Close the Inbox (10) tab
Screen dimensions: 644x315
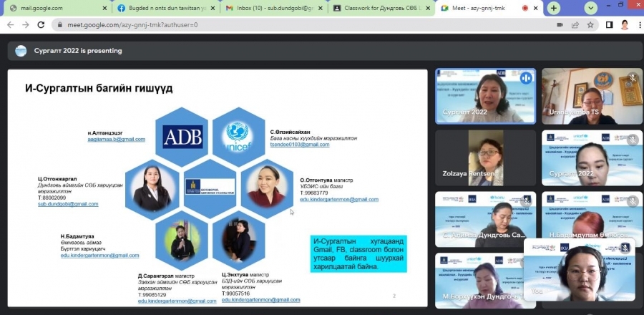point(321,8)
